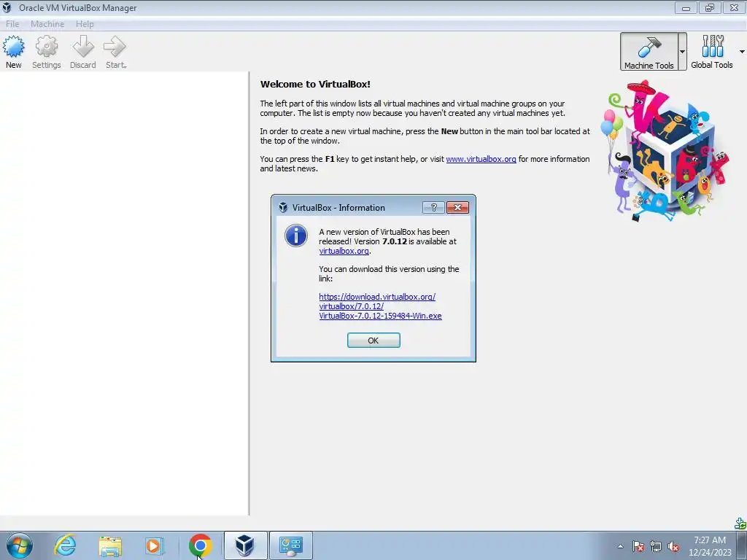Select the Global Tools icon
Screen dimensions: 747x560
point(712,52)
